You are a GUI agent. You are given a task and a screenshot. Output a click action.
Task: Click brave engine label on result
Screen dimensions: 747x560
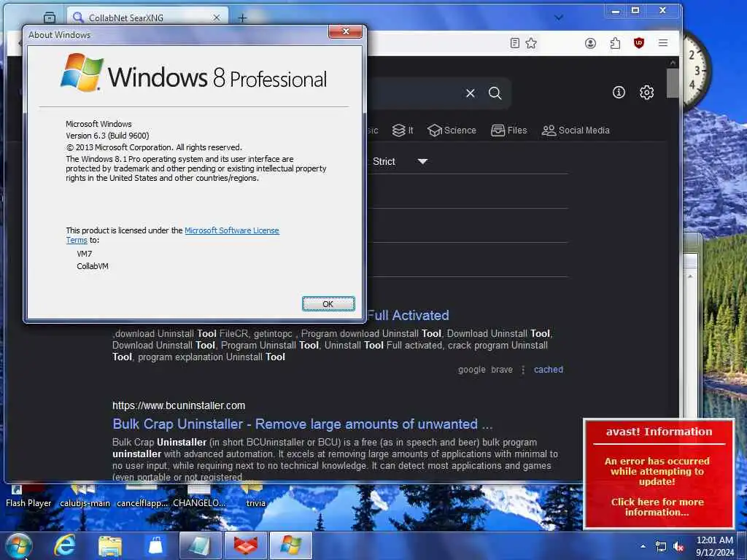[x=502, y=370]
